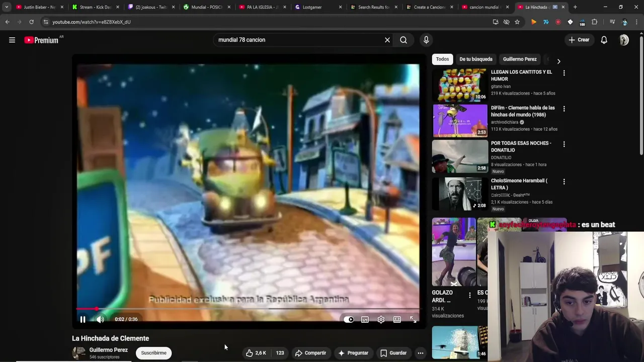The height and width of the screenshot is (362, 644).
Task: Subscribe with the Suscribirme button
Action: point(153,353)
